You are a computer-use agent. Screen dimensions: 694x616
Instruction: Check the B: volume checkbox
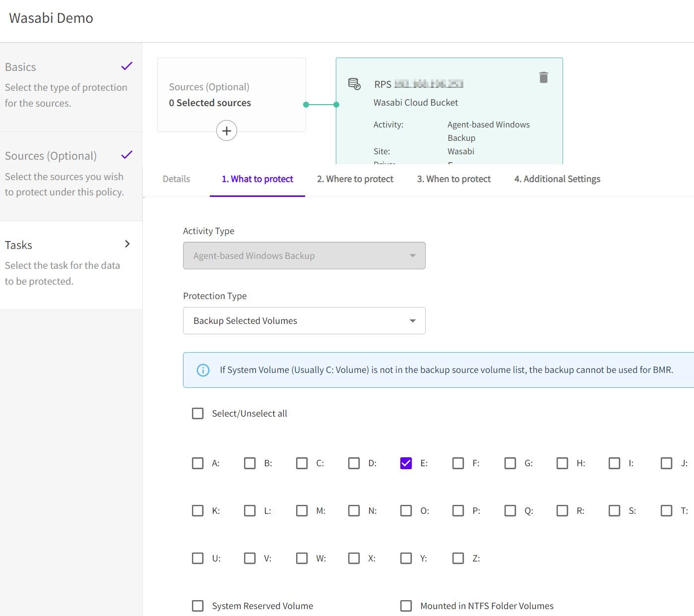coord(250,463)
